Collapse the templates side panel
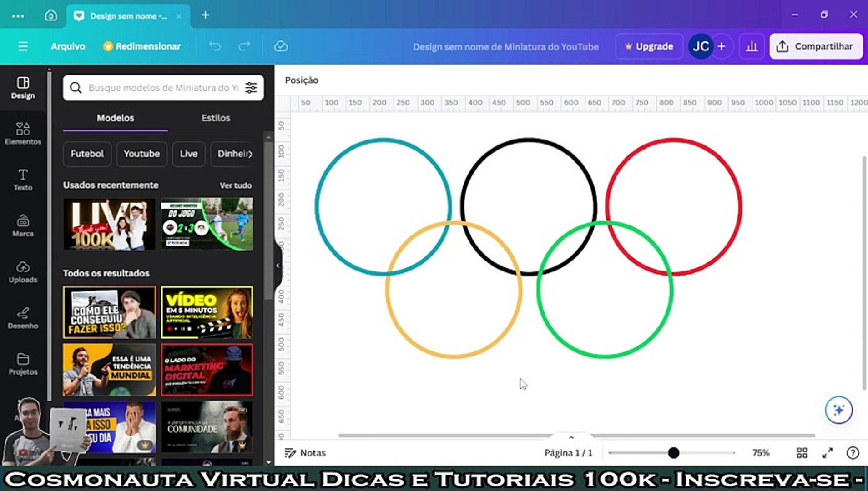The height and width of the screenshot is (491, 868). [278, 266]
